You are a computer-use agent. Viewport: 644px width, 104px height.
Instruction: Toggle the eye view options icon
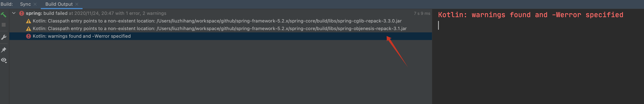[x=4, y=60]
